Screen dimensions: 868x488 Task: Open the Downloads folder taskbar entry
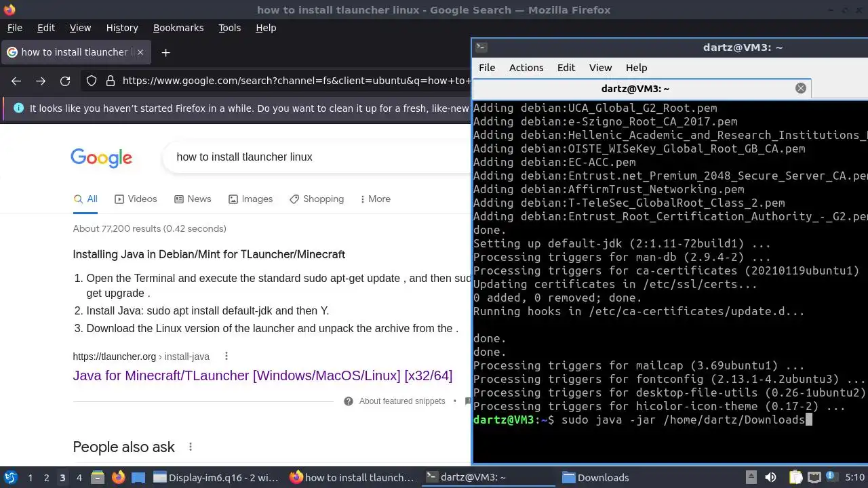click(x=623, y=477)
